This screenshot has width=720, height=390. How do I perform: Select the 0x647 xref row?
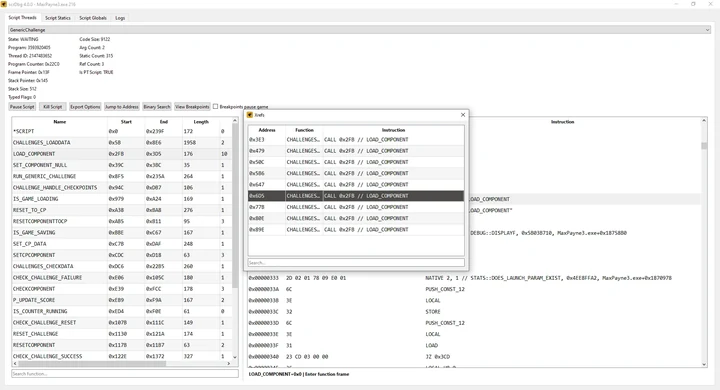[356, 185]
